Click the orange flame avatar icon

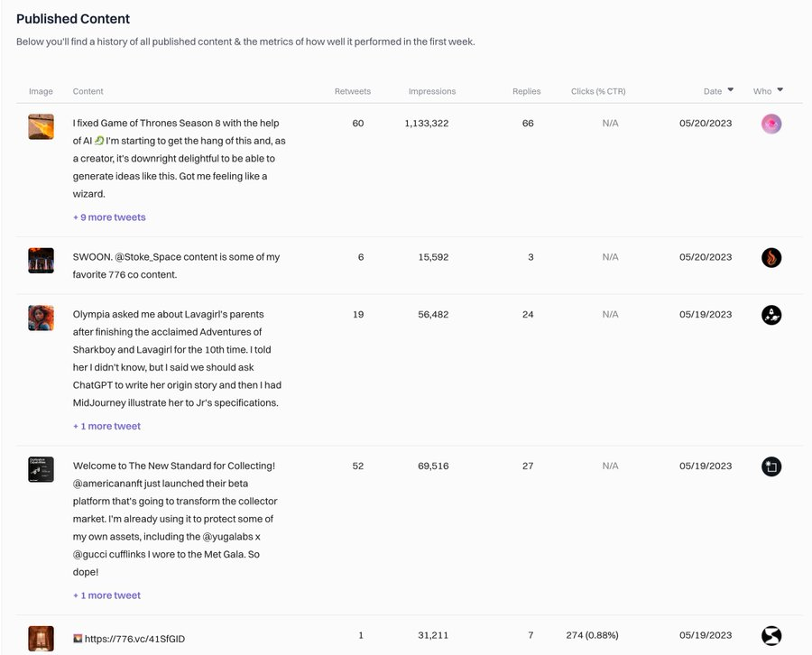click(770, 257)
